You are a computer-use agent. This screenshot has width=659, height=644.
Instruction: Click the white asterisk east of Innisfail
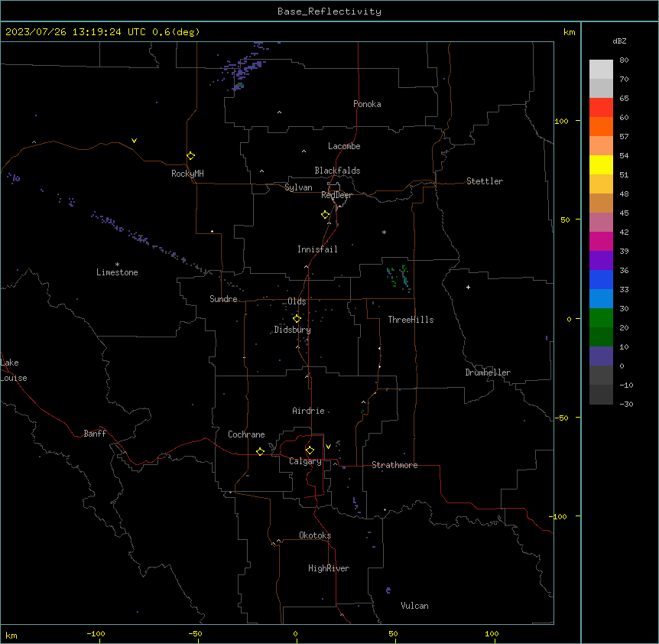(384, 232)
